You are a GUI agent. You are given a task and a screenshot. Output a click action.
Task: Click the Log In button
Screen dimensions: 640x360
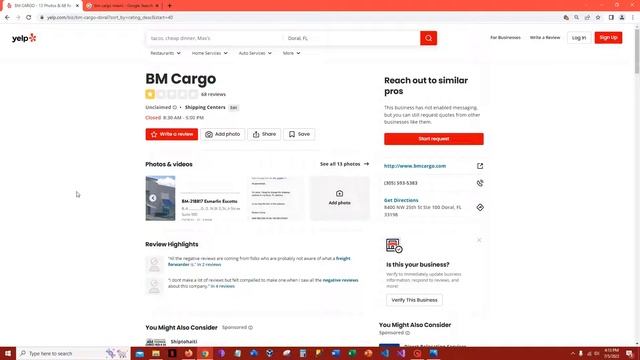pyautogui.click(x=579, y=38)
